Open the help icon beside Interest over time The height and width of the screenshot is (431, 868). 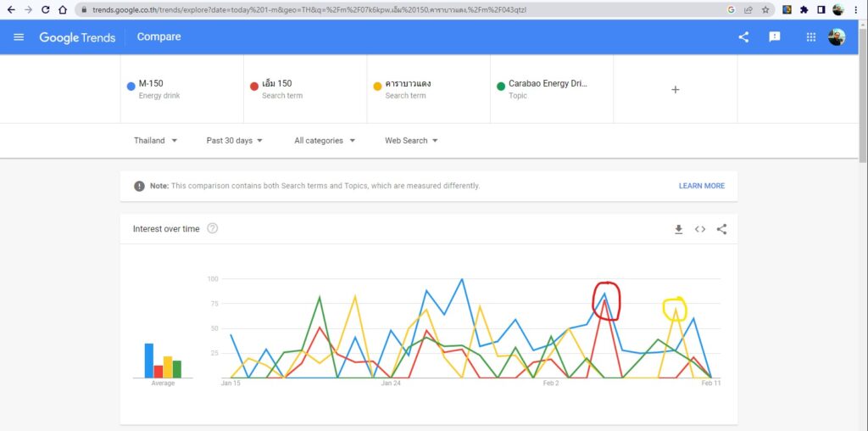click(x=212, y=228)
